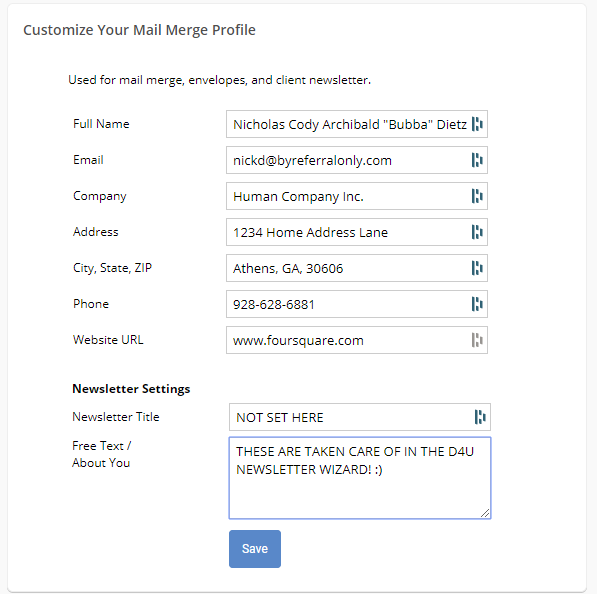Click the Dashlane icon in Newsletter Title field

pos(480,417)
